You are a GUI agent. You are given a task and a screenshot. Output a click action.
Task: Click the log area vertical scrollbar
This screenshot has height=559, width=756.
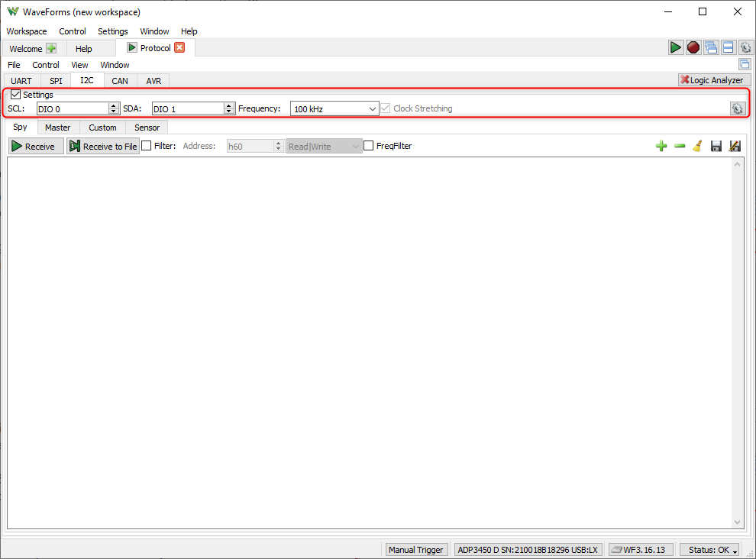tap(737, 342)
